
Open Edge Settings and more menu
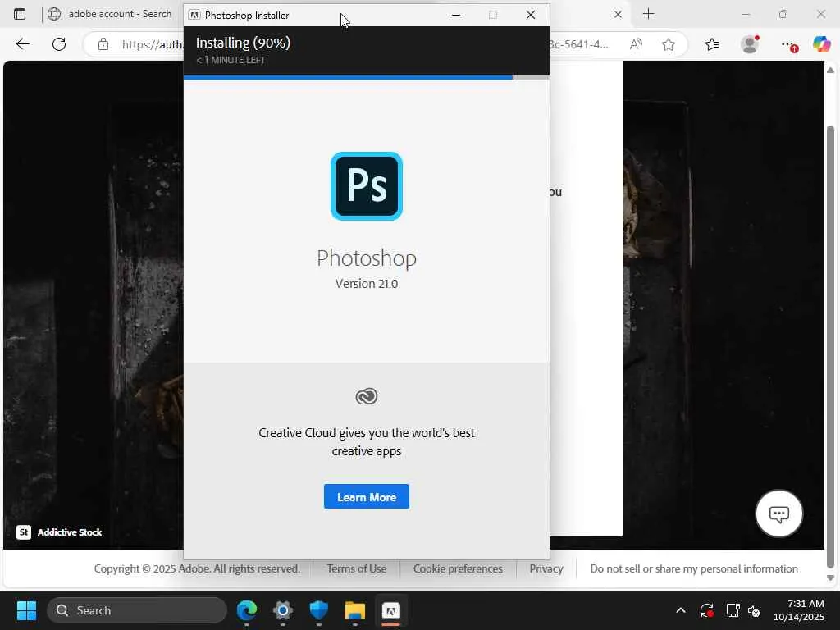[x=788, y=45]
